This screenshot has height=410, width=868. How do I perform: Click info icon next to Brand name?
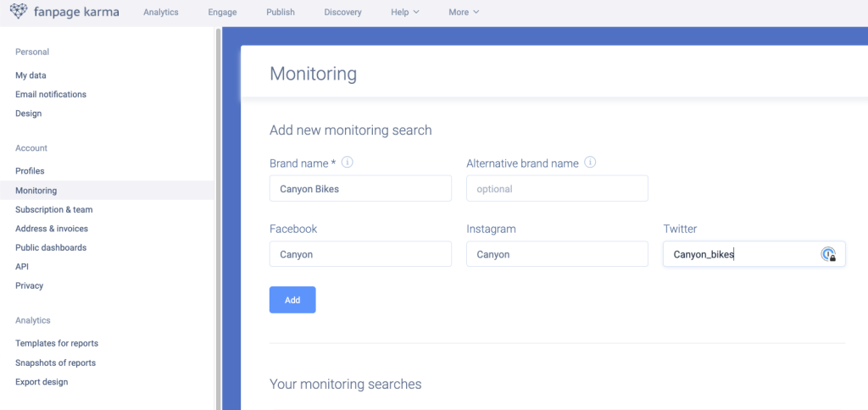click(x=347, y=163)
